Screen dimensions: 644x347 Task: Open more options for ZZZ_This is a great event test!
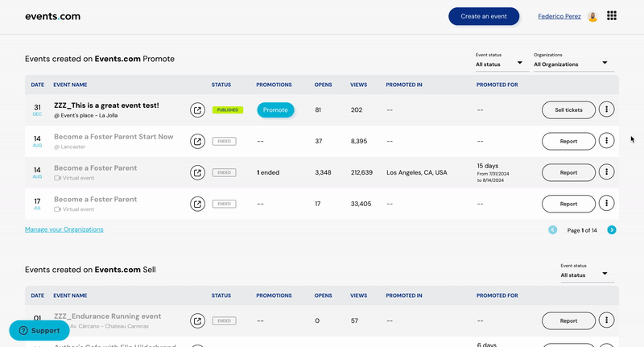point(606,109)
